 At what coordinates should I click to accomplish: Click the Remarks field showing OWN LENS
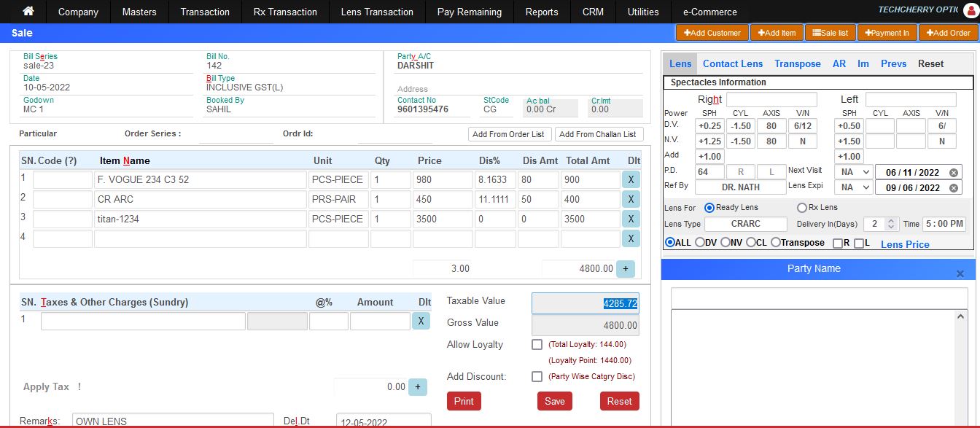pos(172,421)
